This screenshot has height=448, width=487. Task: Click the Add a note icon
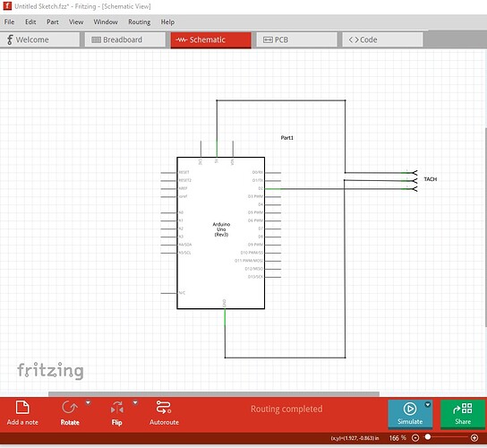22,408
